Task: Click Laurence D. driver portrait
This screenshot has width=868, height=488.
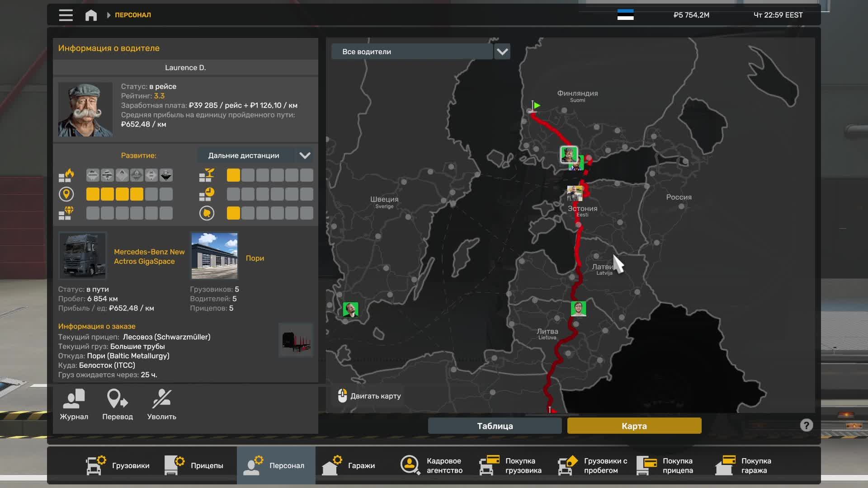Action: [85, 109]
